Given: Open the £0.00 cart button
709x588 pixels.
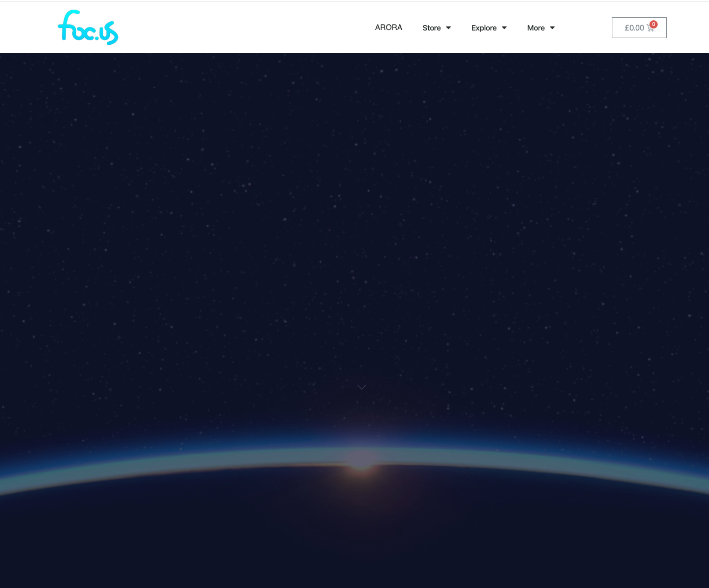Looking at the screenshot, I should tap(639, 27).
